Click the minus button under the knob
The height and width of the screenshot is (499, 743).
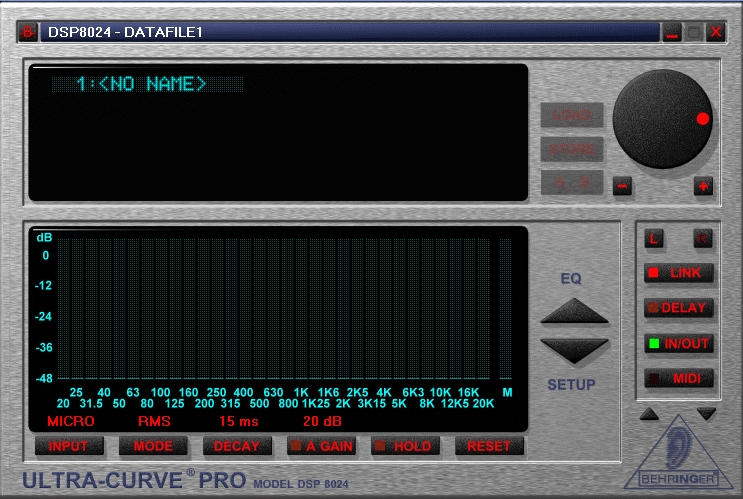pyautogui.click(x=622, y=186)
